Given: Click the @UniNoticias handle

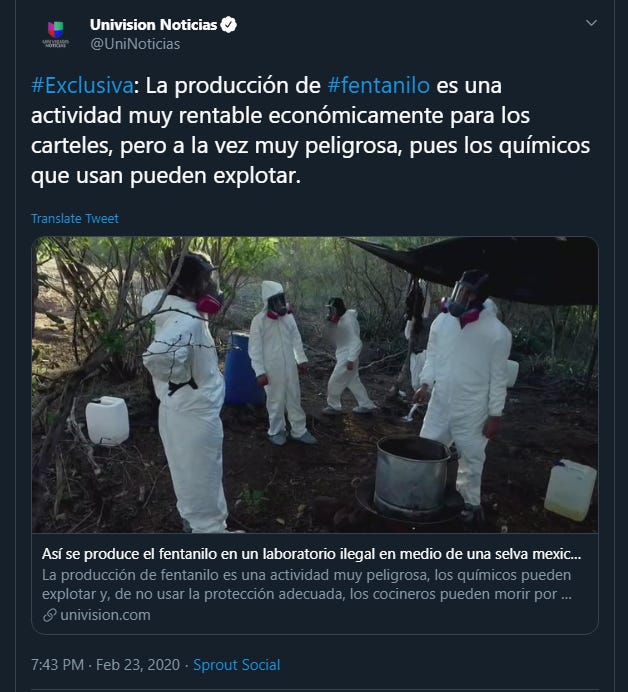Looking at the screenshot, I should point(135,44).
